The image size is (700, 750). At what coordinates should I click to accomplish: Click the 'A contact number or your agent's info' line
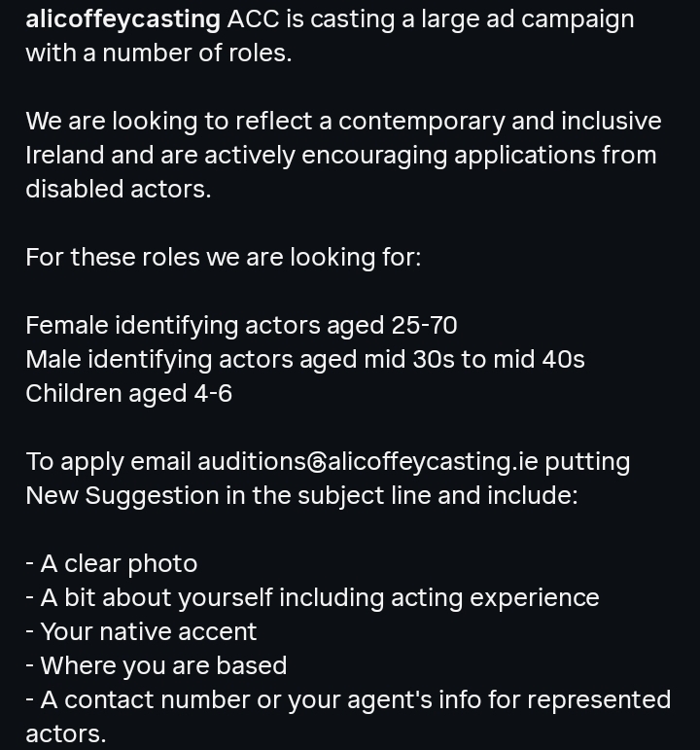click(x=348, y=700)
